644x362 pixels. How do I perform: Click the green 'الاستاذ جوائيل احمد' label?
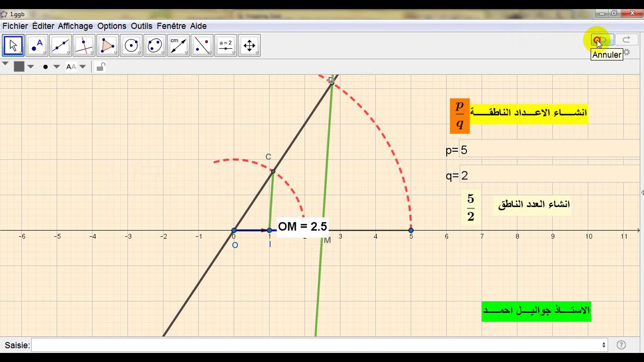(x=536, y=311)
